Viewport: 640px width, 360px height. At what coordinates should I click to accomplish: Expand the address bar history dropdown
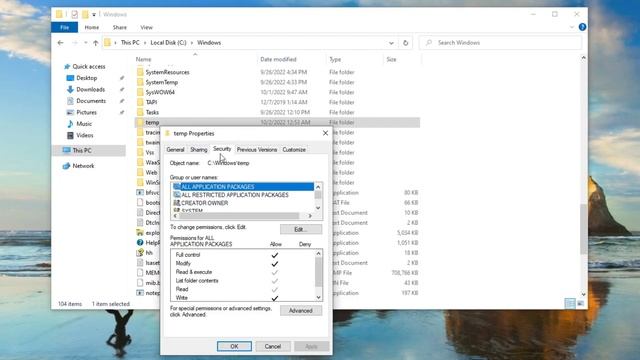click(x=391, y=42)
